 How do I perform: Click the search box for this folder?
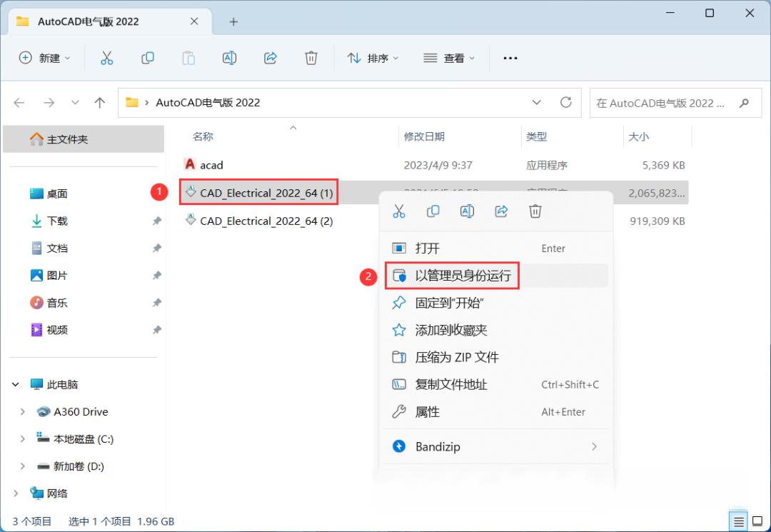(675, 103)
